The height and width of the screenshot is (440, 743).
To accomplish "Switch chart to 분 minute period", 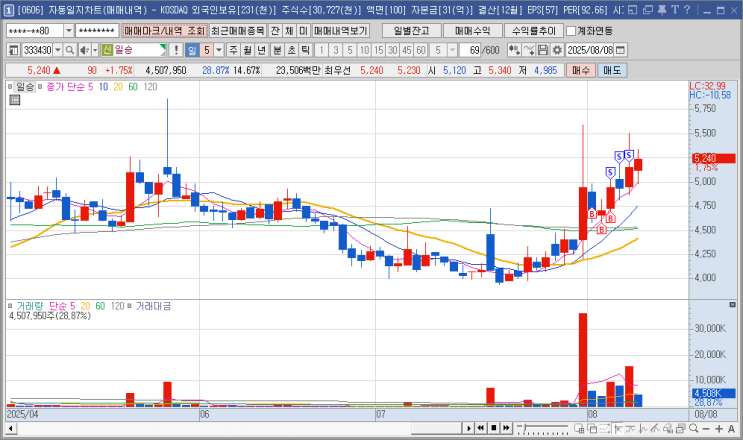I will 277,50.
